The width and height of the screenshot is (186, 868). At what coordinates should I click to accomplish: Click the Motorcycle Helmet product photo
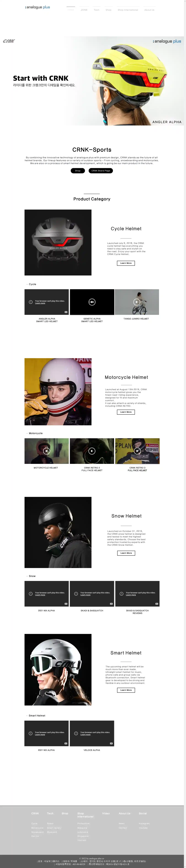point(58,391)
